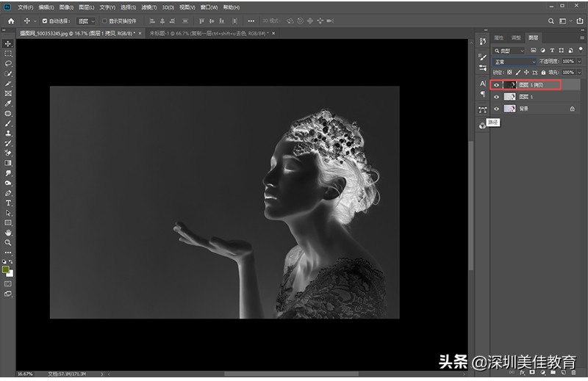Open the Move tool preset picker arrow

tap(35, 21)
